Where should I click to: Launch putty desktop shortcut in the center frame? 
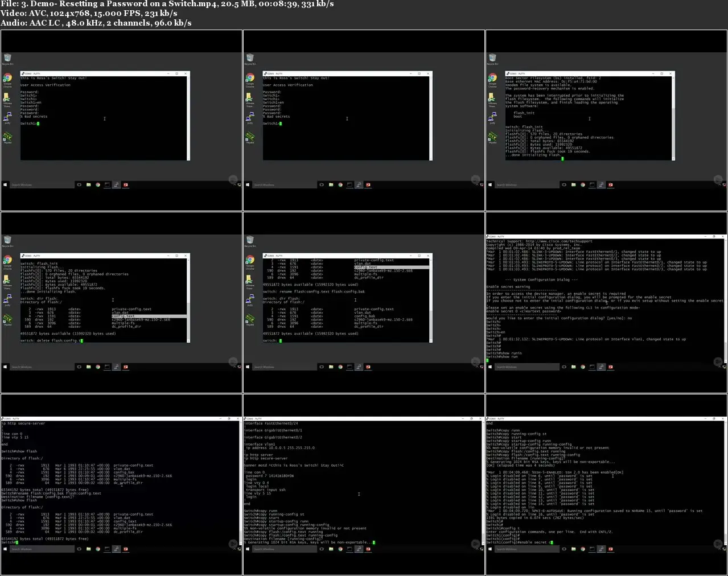click(250, 301)
